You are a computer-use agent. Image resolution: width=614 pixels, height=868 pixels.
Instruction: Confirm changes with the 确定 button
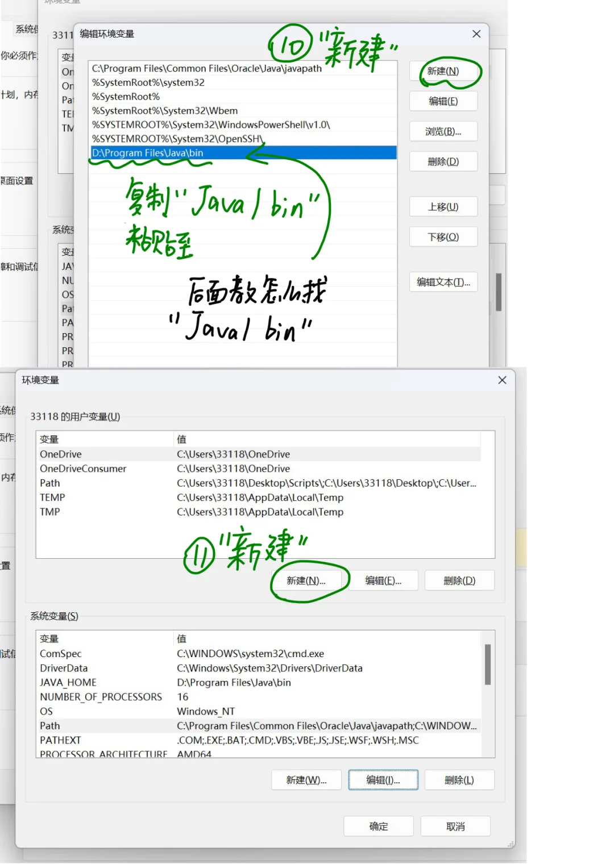point(378,826)
